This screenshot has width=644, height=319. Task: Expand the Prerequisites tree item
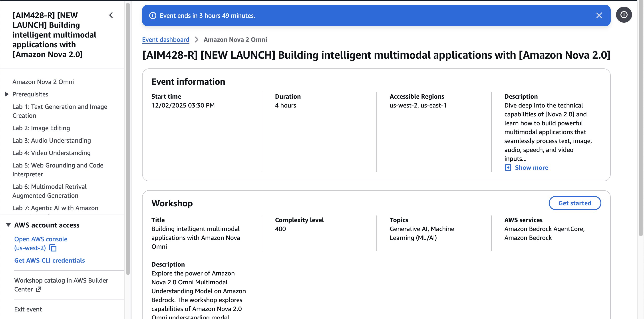coord(7,94)
